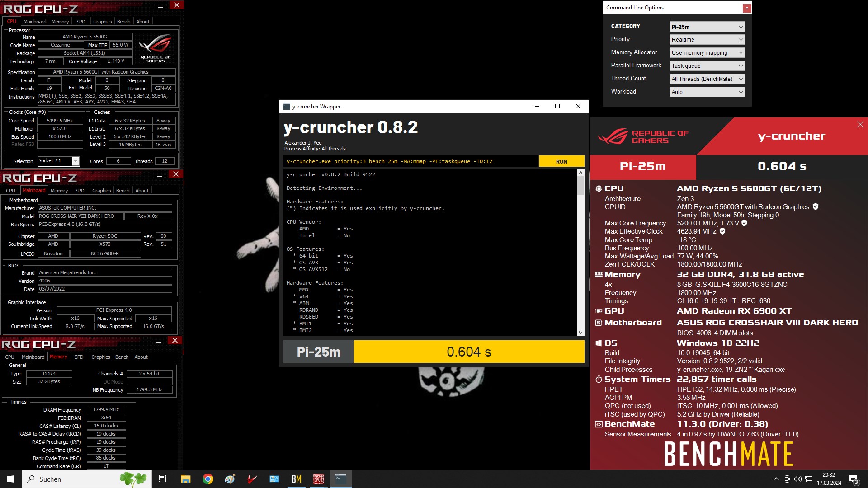Screen dimensions: 868x488
Task: Select Bench tab in top CPU-Z window
Action: pyautogui.click(x=123, y=22)
